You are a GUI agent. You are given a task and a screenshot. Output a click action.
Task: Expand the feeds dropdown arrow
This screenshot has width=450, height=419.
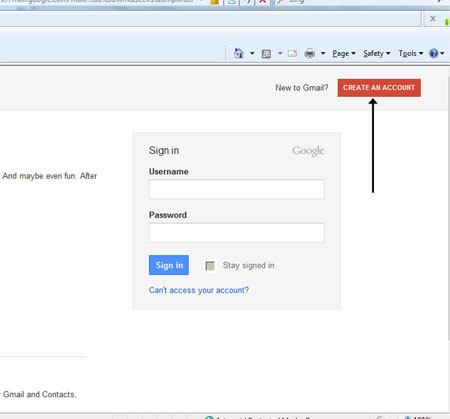click(x=280, y=53)
